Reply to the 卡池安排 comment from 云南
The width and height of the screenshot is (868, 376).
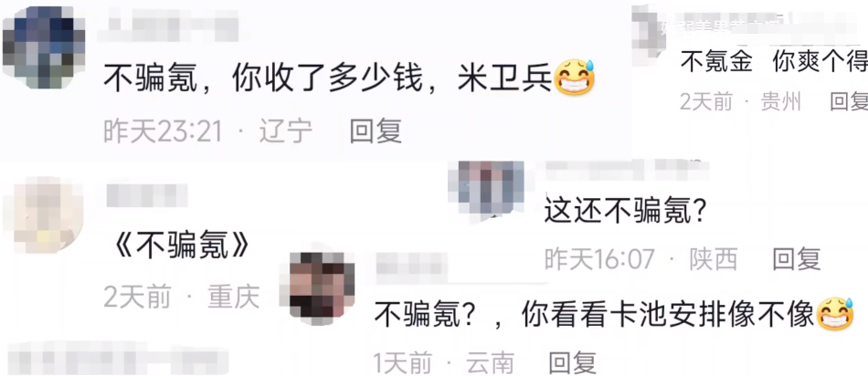coord(573,364)
